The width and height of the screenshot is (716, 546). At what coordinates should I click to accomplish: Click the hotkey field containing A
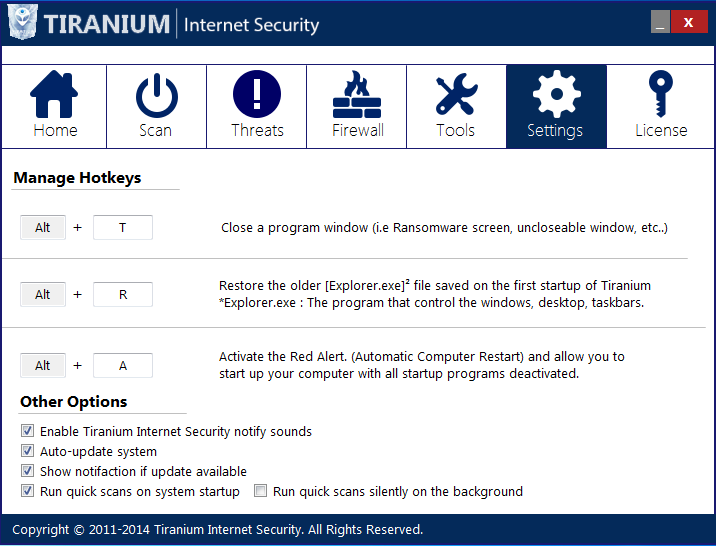click(x=123, y=366)
